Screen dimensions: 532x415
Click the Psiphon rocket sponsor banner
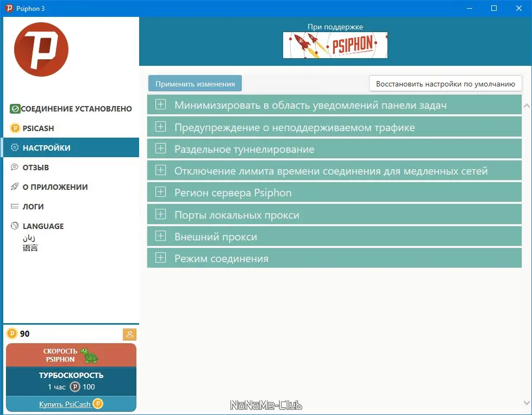[335, 45]
